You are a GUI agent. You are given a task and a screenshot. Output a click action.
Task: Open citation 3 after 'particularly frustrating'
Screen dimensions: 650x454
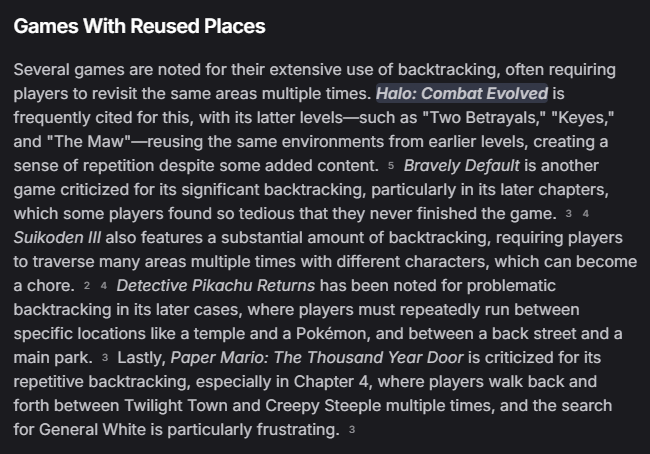[x=352, y=430]
